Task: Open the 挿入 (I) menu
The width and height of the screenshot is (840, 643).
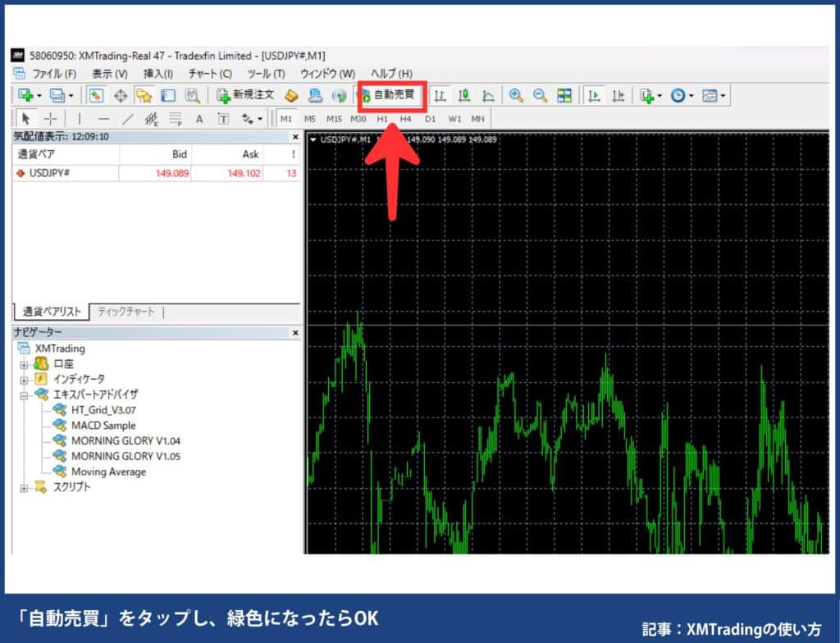Action: tap(158, 74)
